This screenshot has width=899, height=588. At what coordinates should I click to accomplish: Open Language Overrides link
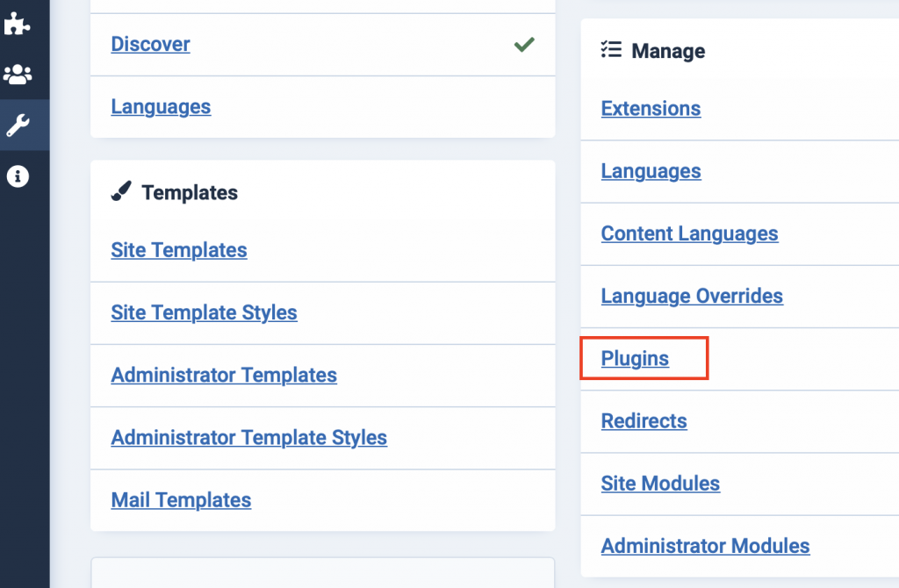point(692,297)
